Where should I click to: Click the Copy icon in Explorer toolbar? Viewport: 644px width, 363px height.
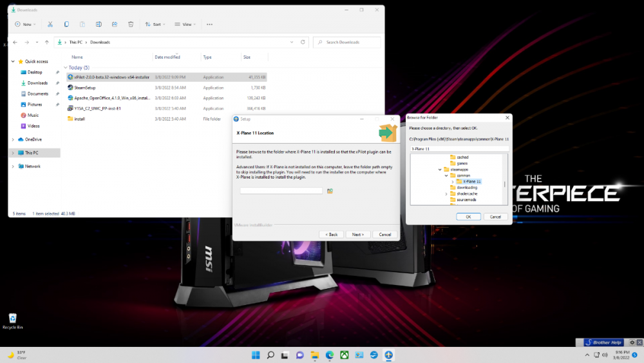tap(66, 25)
